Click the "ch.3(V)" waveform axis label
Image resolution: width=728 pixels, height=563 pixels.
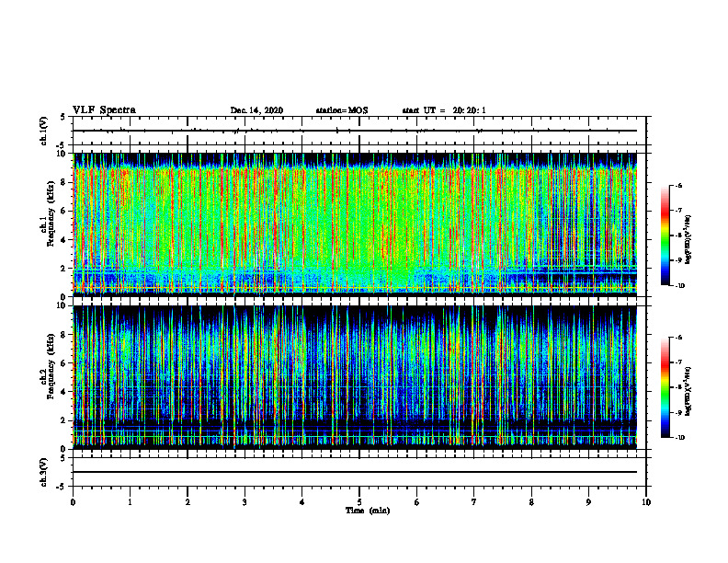click(44, 472)
